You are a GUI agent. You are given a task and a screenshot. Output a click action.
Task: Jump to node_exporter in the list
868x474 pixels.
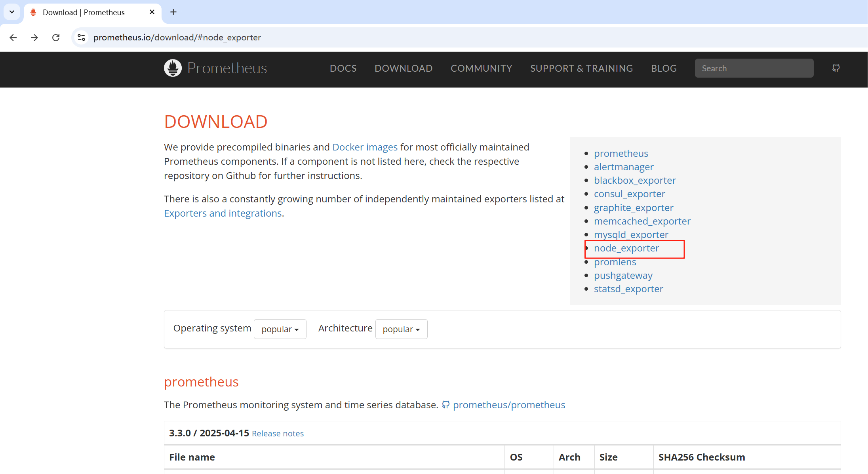626,248
